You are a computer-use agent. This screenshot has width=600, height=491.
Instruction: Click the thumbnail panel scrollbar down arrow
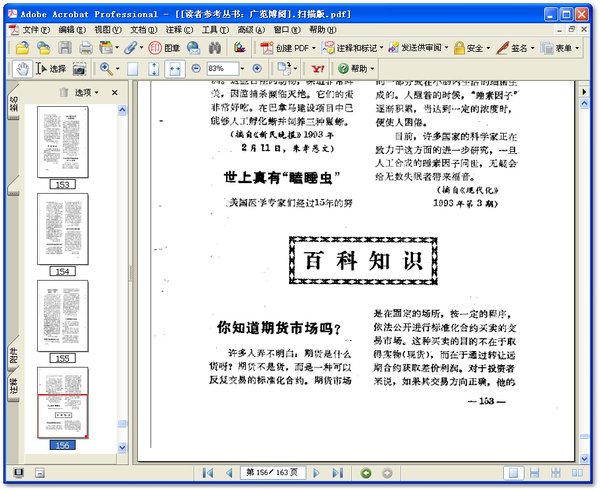(122, 447)
